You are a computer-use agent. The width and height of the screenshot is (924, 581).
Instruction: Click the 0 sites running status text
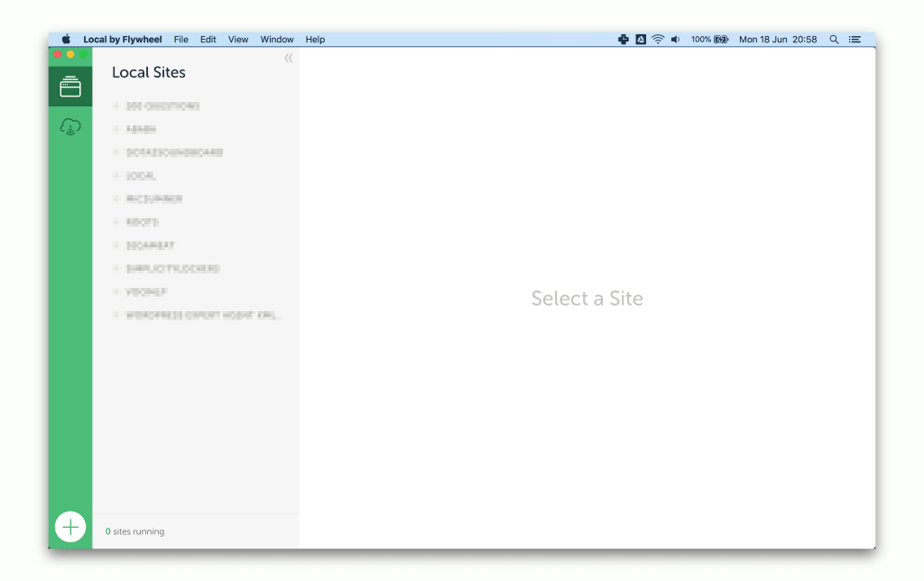point(135,531)
